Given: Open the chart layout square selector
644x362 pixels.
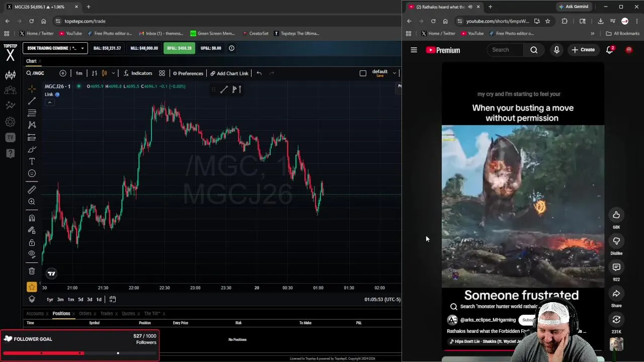Looking at the screenshot, I should click(363, 73).
